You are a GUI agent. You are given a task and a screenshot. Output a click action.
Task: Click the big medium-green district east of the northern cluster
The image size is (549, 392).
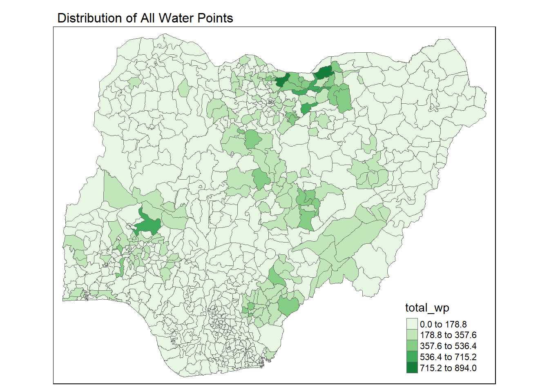(343, 99)
